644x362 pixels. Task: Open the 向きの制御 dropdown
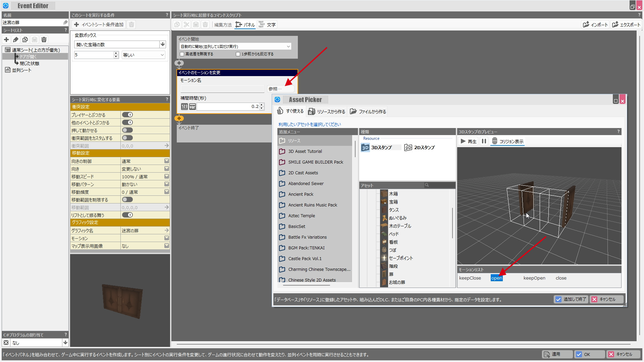167,161
